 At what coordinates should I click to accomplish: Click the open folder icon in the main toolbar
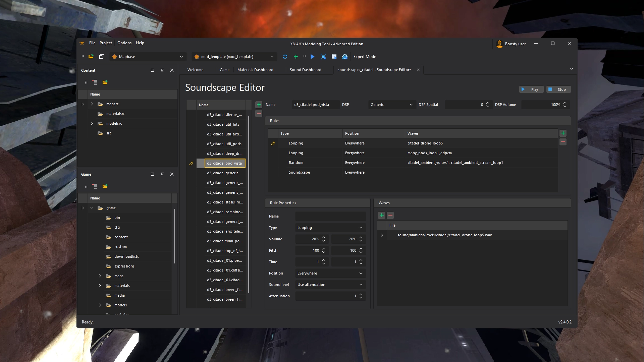91,57
